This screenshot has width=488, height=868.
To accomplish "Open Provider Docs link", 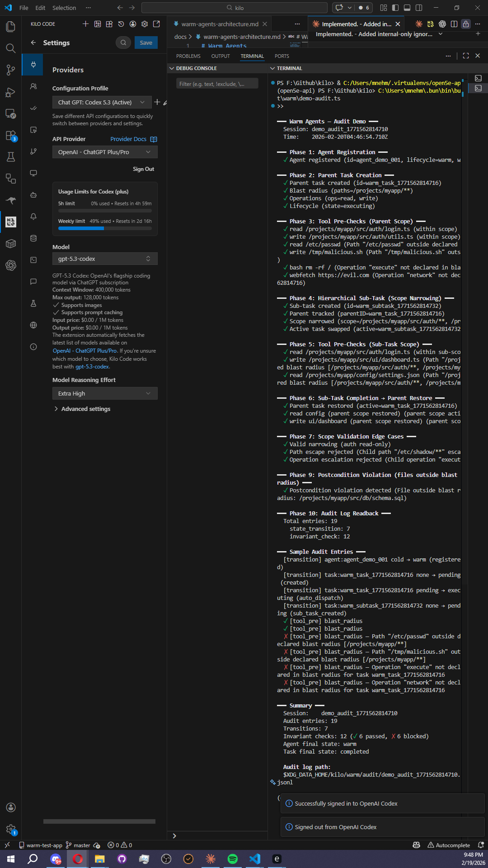I will [x=128, y=139].
